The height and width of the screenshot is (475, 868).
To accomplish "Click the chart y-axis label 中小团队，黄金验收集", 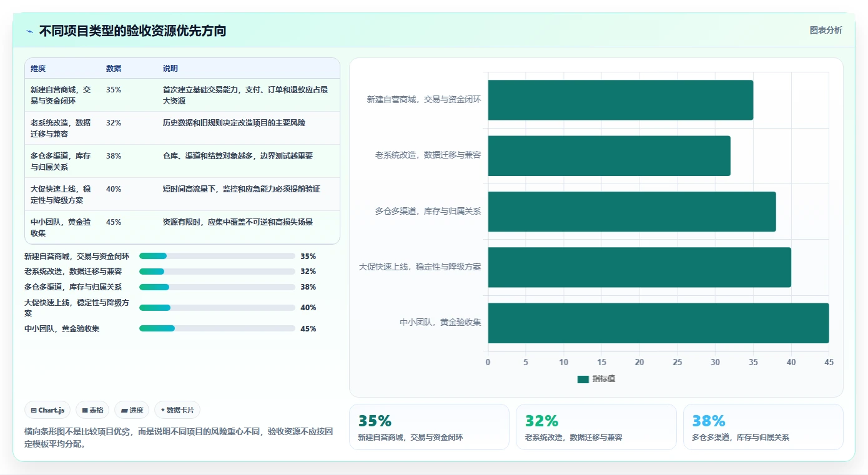I will pyautogui.click(x=440, y=323).
